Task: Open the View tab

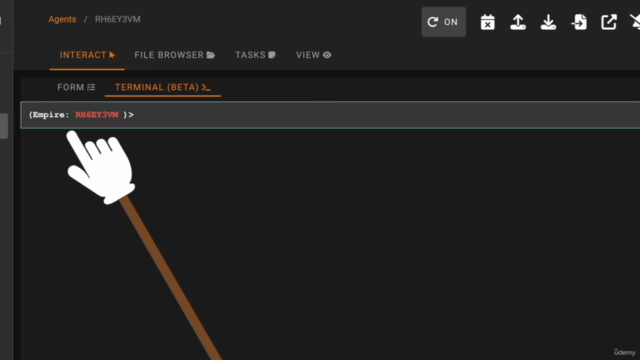Action: click(x=313, y=55)
